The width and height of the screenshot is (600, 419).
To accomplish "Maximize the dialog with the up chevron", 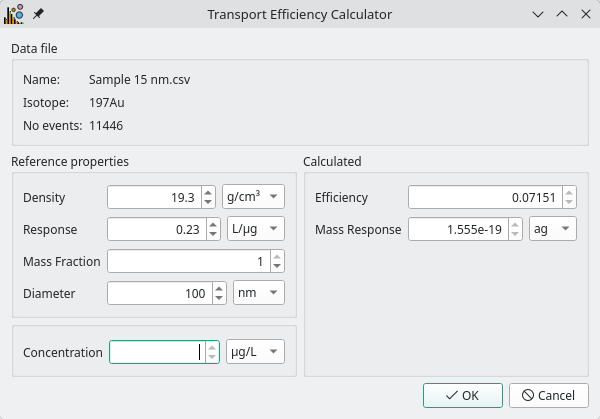I will click(562, 14).
